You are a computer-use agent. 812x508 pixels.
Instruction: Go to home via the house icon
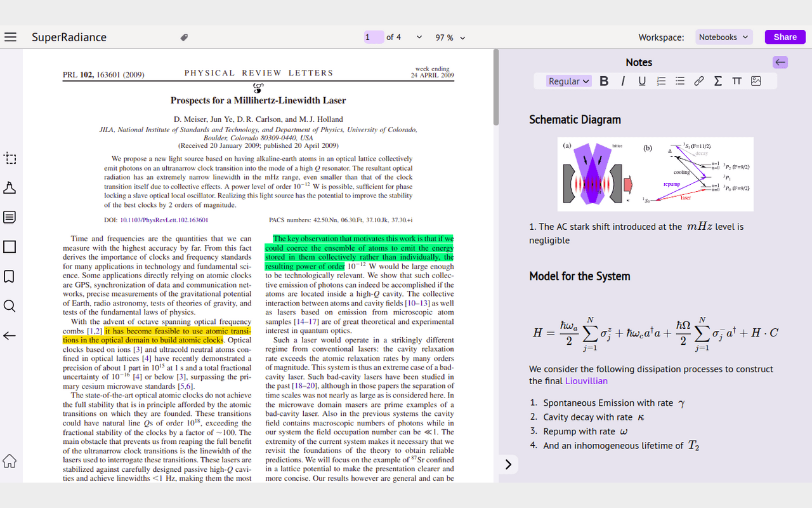10,461
